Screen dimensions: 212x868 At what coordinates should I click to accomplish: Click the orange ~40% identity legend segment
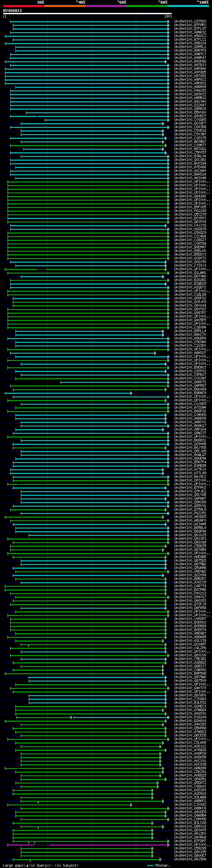click(65, 6)
